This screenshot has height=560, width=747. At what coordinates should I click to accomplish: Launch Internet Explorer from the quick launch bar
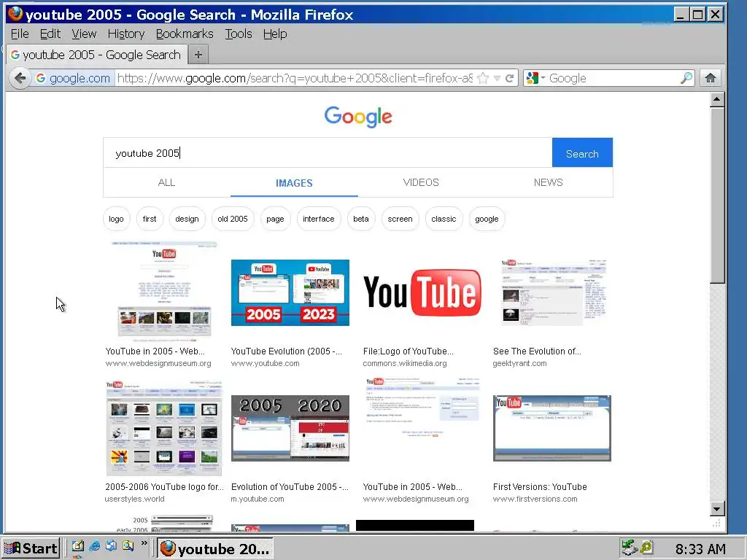click(x=94, y=545)
